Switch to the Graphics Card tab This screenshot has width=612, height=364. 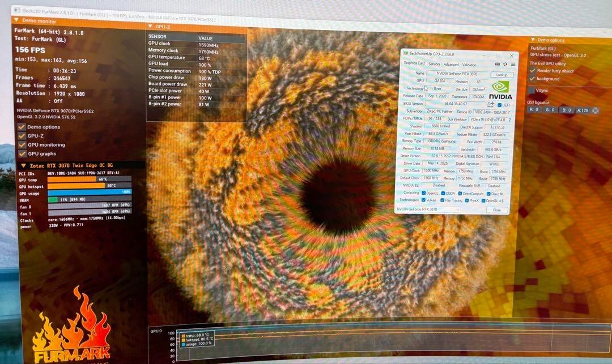coord(414,63)
